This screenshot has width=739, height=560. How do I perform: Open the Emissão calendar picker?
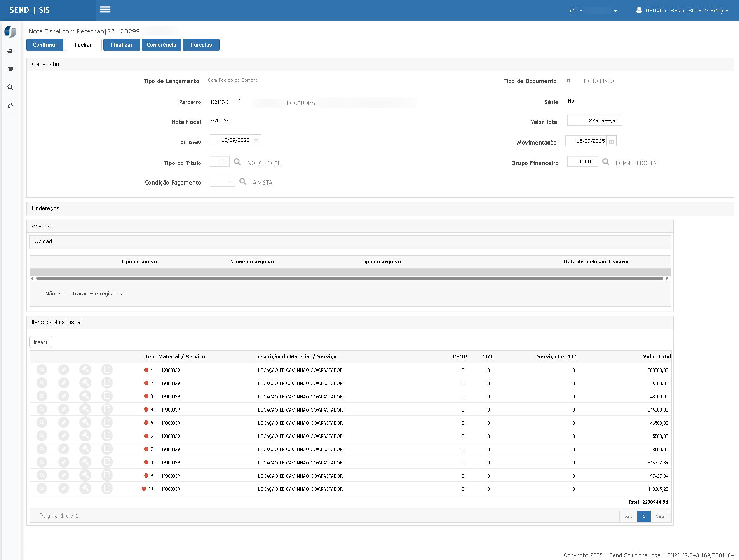point(256,141)
